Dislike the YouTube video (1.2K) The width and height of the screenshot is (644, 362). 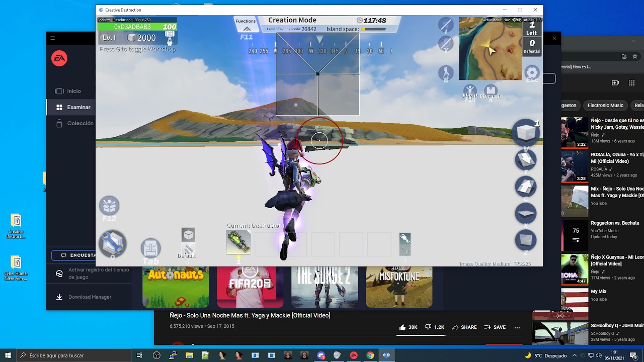435,327
